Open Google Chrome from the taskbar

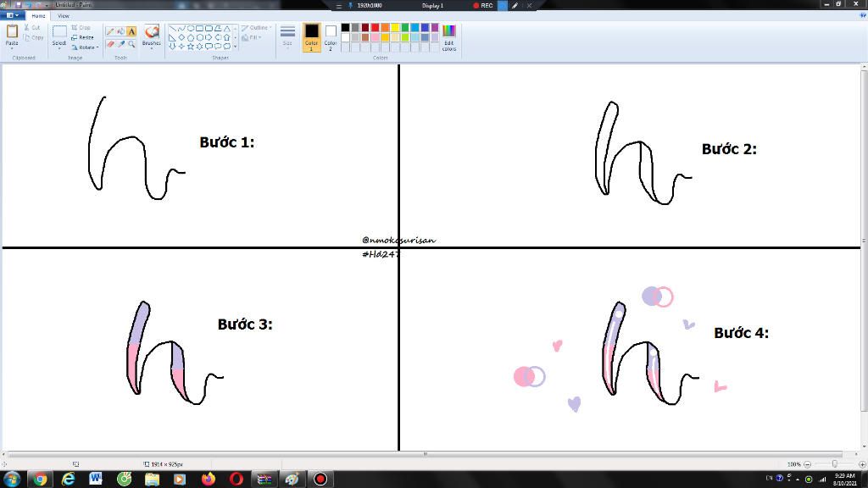coord(40,480)
